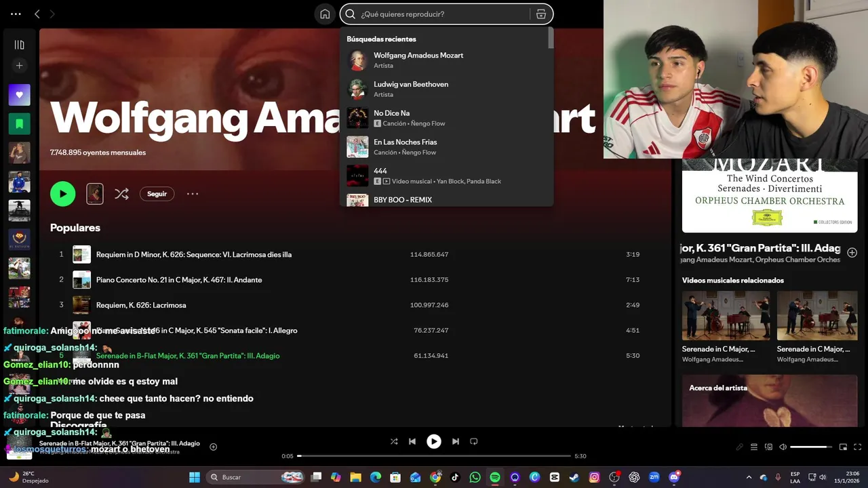
Task: Click 'Videos musicales relacionados' heading
Action: tap(732, 280)
